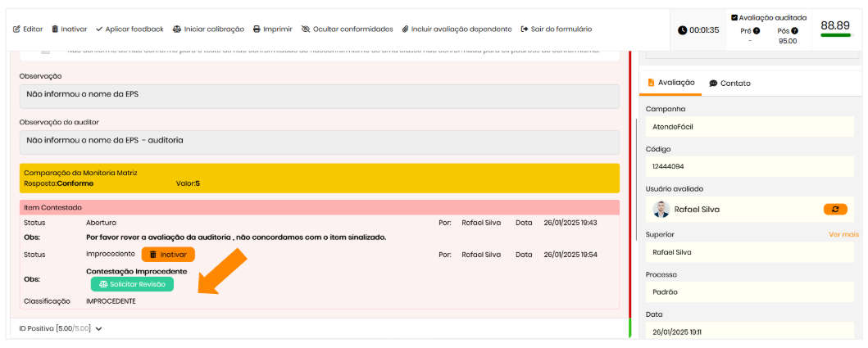Switch to the Contato tab
The height and width of the screenshot is (348, 868).
[729, 84]
